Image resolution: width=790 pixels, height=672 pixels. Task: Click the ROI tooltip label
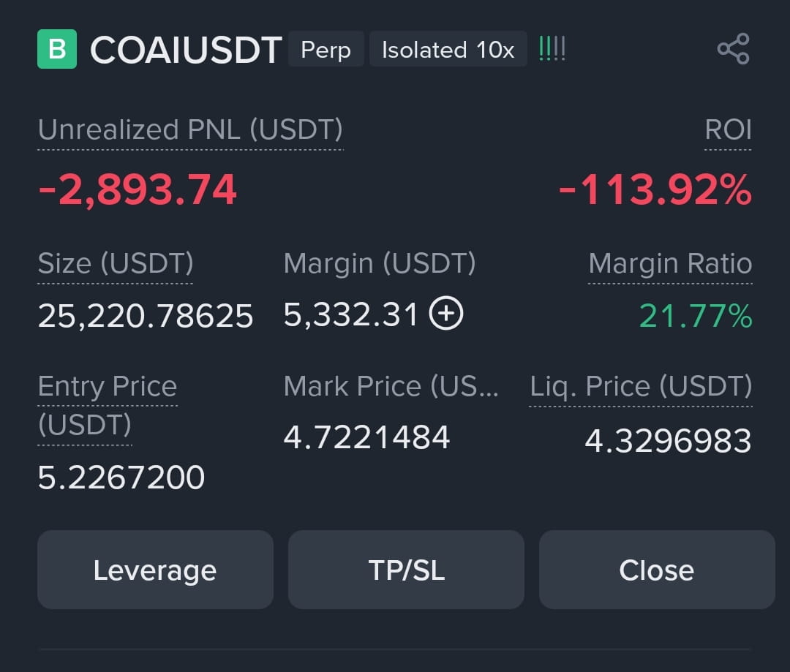tap(727, 130)
